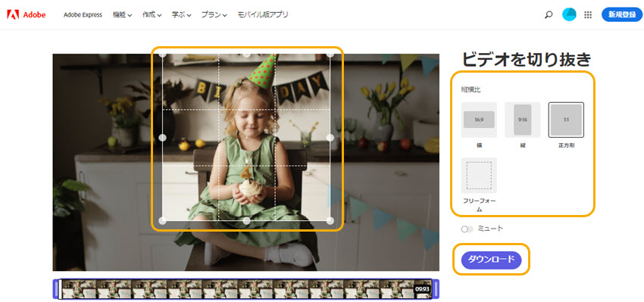Viewport: 644px width, 302px height.
Task: Expand the 機能 menu
Action: [123, 15]
